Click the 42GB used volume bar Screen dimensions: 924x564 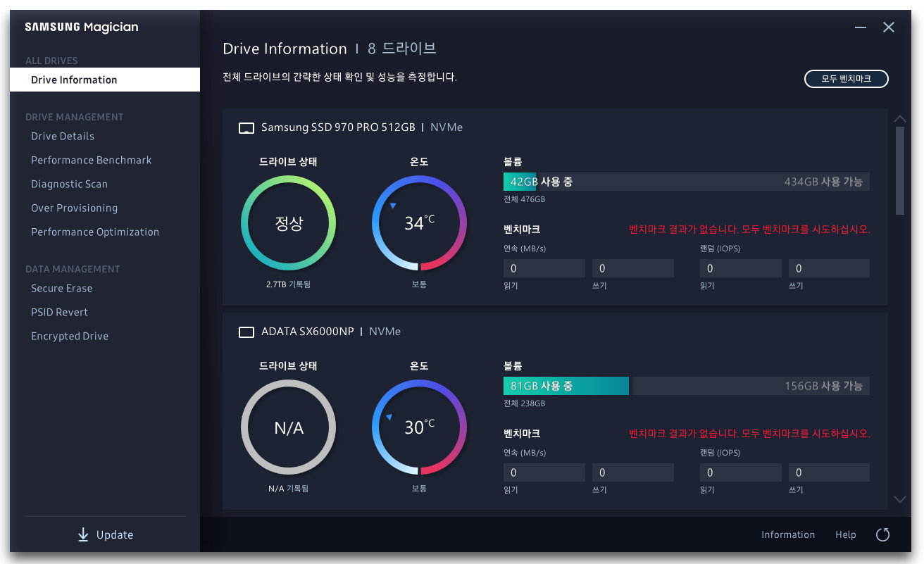click(520, 182)
